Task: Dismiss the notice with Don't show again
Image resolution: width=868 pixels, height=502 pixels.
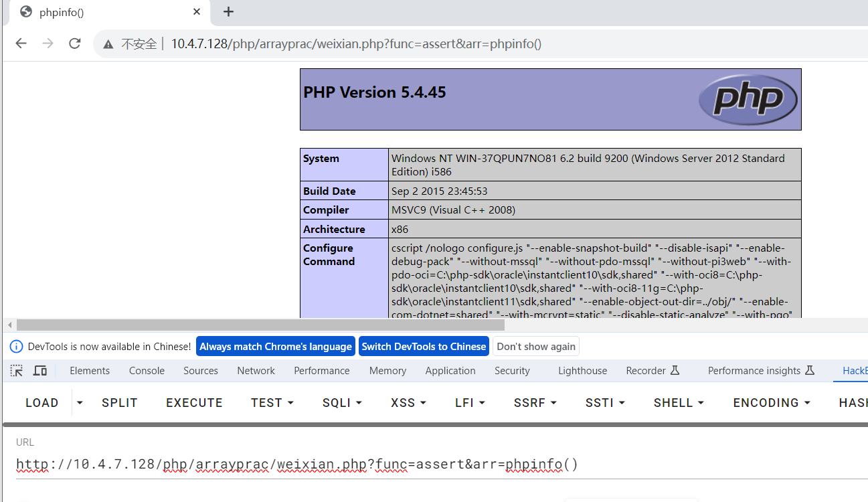Action: tap(536, 346)
